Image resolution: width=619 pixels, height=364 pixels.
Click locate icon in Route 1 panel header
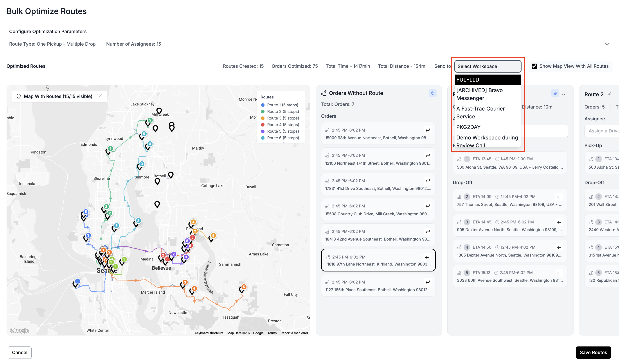coord(555,93)
